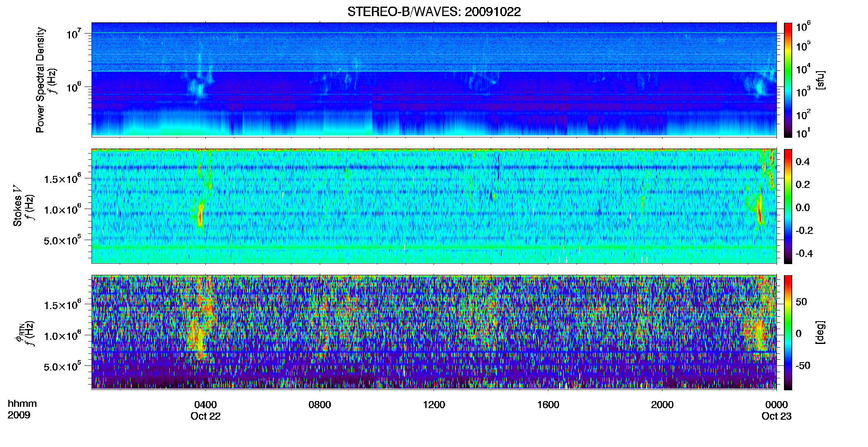Click the hhmm axis format label
868x447 pixels.
(x=22, y=404)
